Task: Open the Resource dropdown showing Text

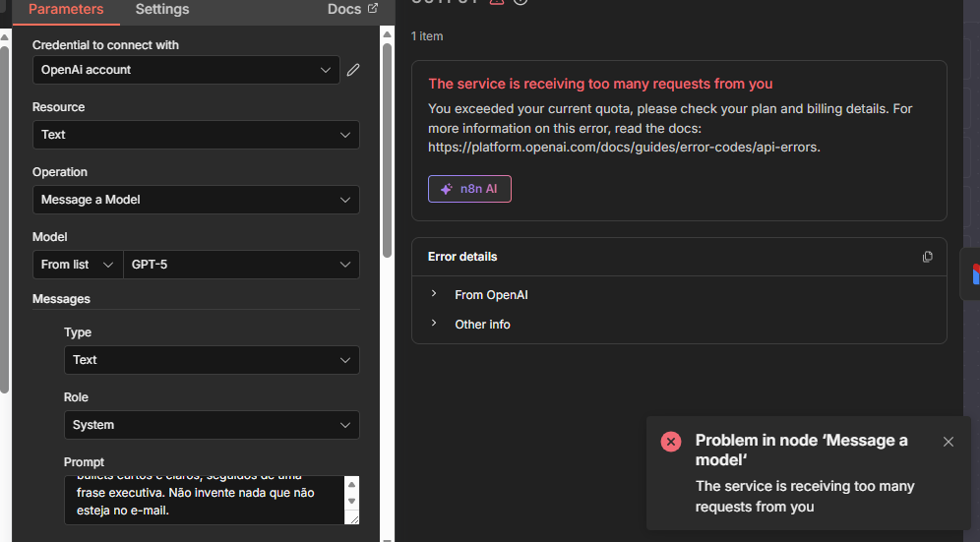Action: click(x=196, y=135)
